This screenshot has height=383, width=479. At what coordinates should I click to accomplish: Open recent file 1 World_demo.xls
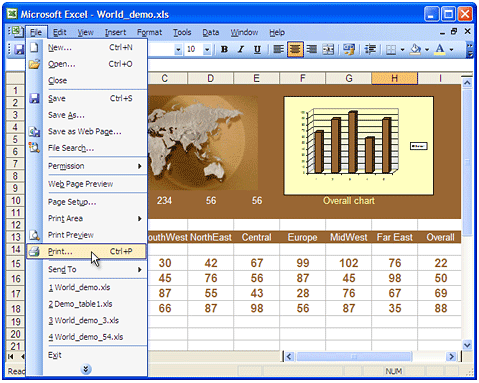point(87,287)
